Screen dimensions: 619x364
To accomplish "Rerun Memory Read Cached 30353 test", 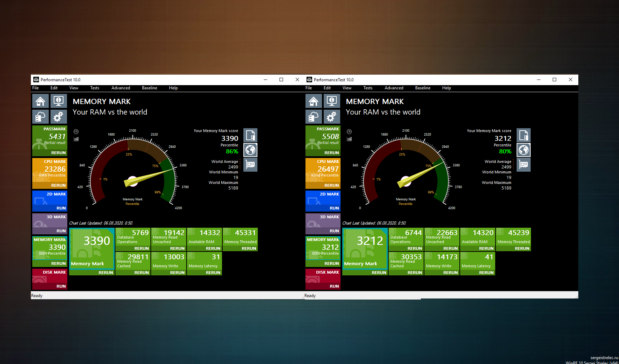I will pos(415,273).
